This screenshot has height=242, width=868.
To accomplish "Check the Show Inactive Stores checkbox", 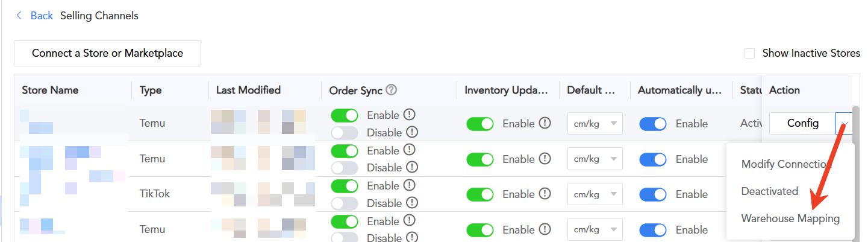I will click(750, 53).
